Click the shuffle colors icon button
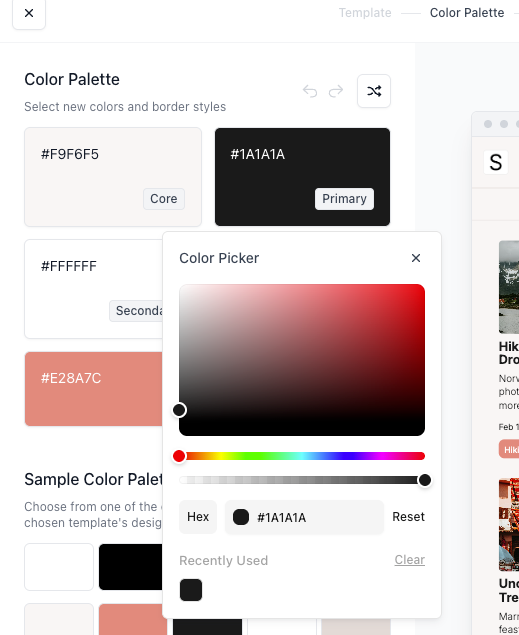The height and width of the screenshot is (635, 519). click(x=374, y=91)
